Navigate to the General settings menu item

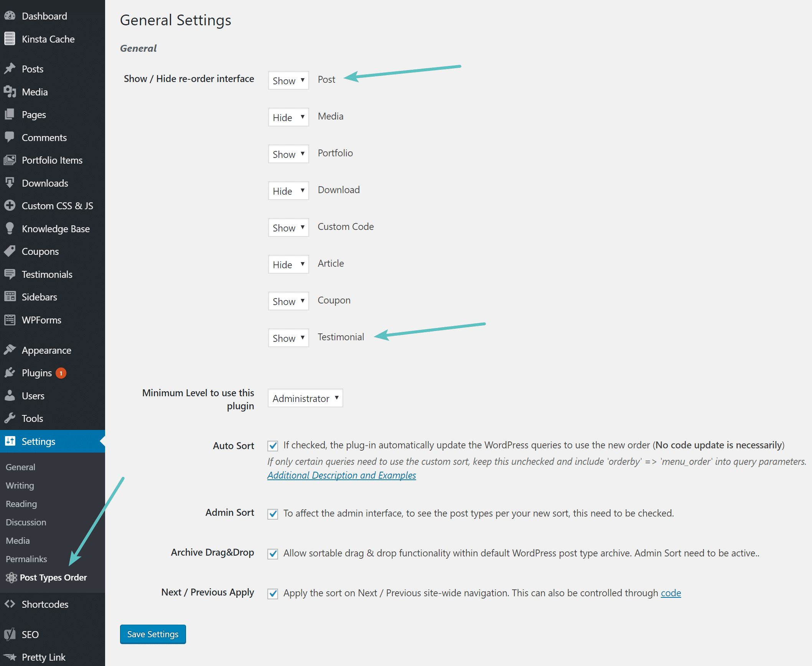[x=20, y=467]
